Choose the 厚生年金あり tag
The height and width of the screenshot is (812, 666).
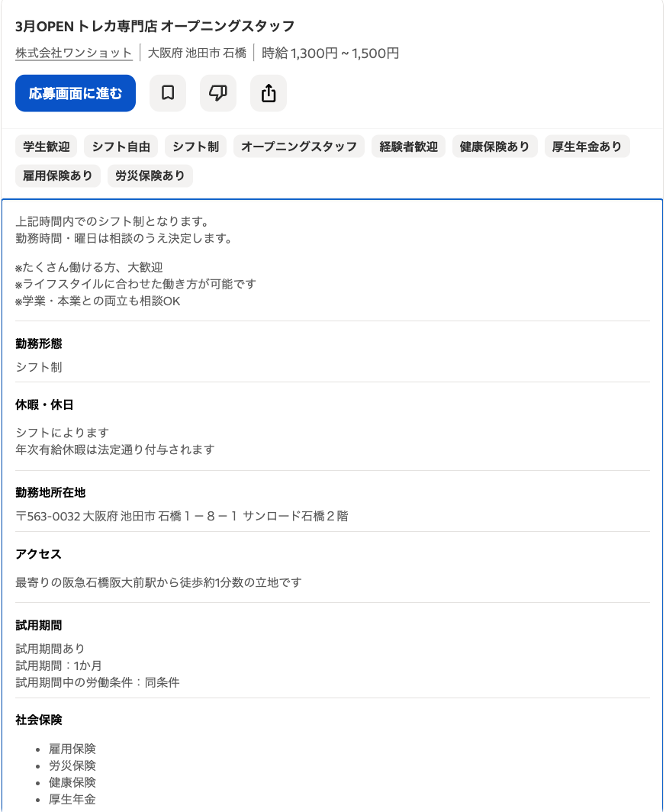[587, 147]
